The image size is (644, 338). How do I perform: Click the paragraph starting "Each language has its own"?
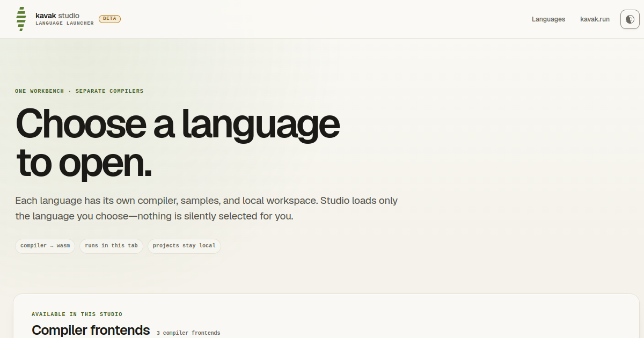pos(207,209)
